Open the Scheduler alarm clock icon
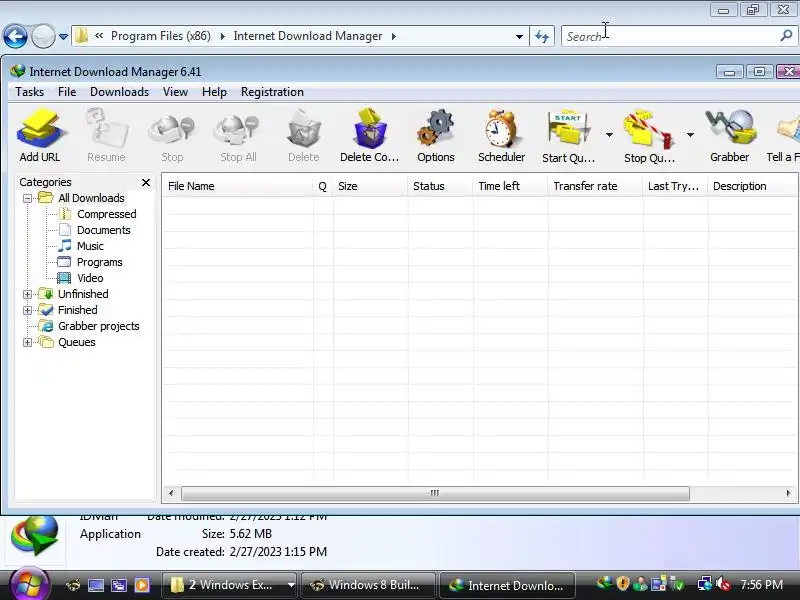The width and height of the screenshot is (800, 600). pyautogui.click(x=502, y=135)
